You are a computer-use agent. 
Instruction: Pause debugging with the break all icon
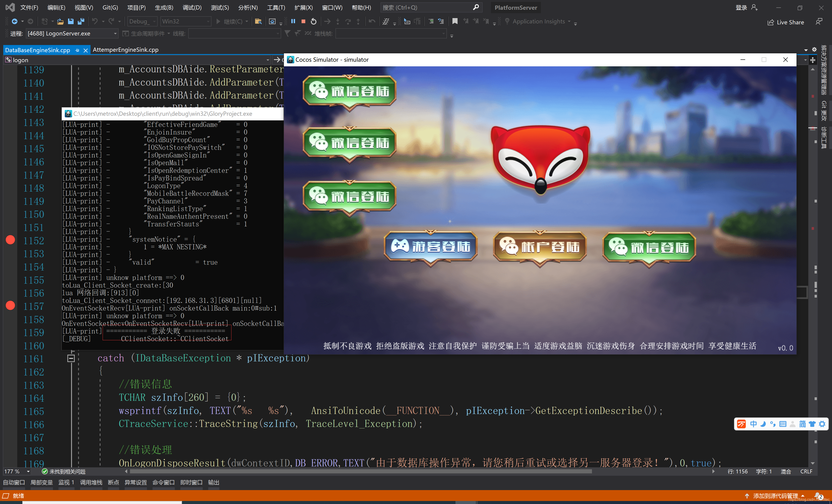(x=293, y=21)
